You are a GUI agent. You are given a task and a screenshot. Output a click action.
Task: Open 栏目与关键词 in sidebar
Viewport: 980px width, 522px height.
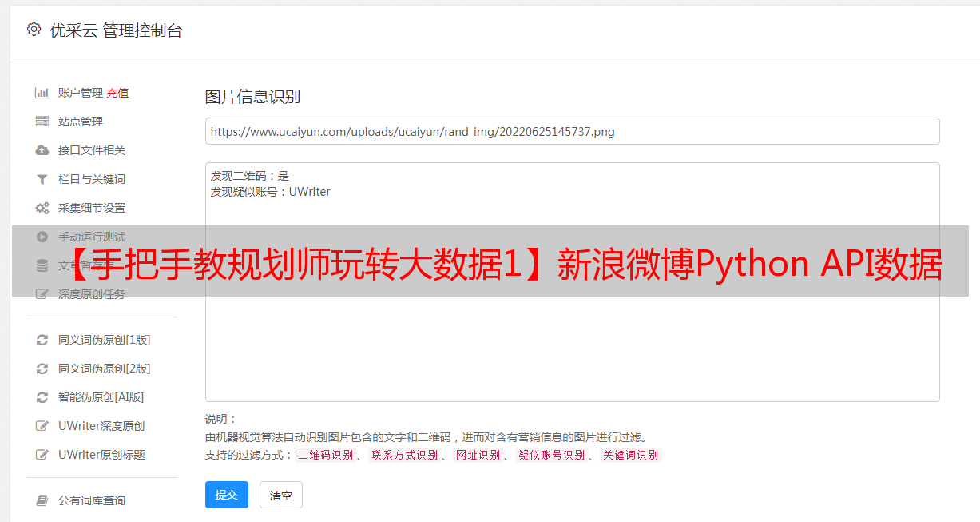(92, 179)
